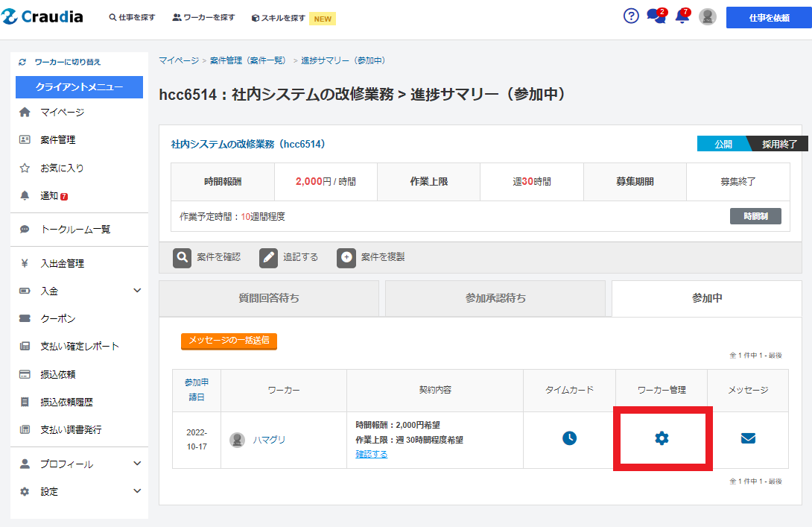Open the 確認する contract link

click(372, 454)
